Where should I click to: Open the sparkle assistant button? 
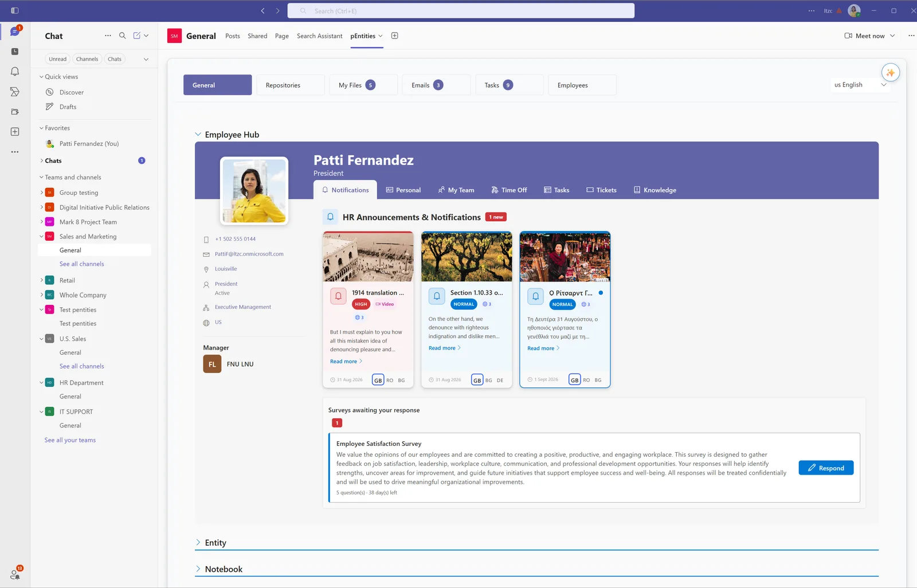coord(891,72)
